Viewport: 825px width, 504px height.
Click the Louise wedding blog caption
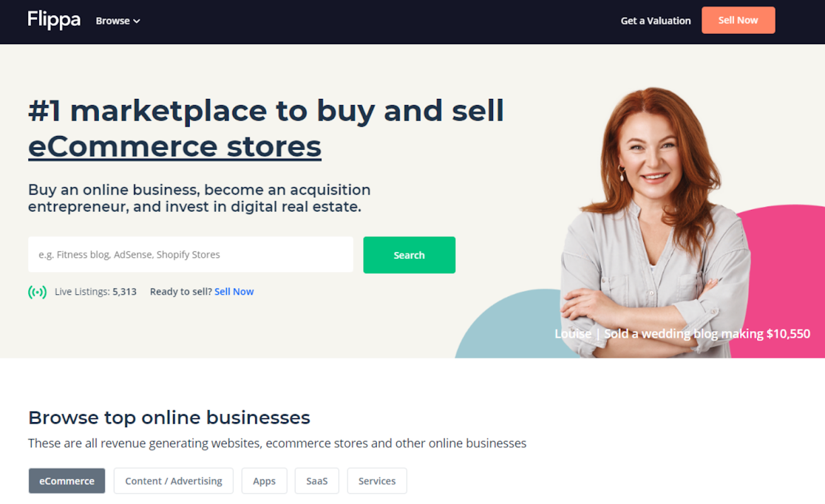click(x=682, y=334)
